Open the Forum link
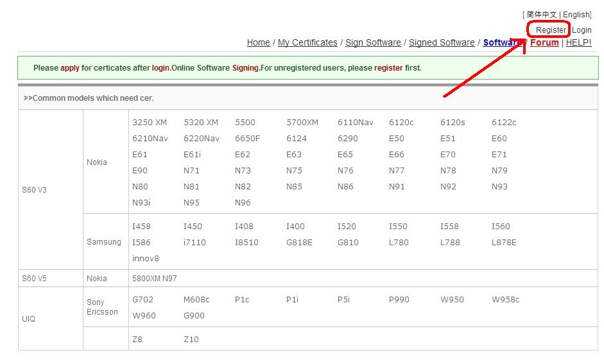Image resolution: width=604 pixels, height=364 pixels. 544,43
